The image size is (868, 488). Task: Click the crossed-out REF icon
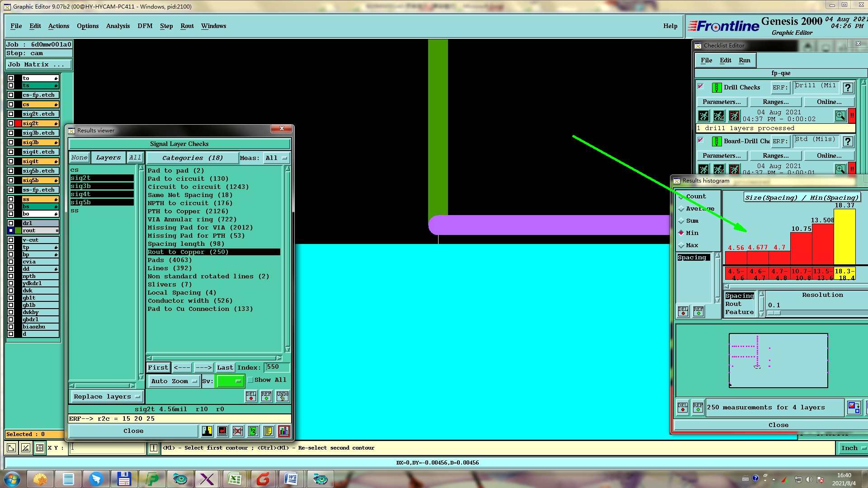(x=238, y=431)
